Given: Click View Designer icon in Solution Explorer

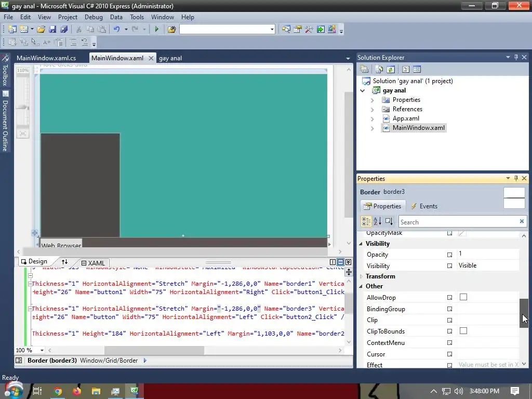Looking at the screenshot, I should [x=417, y=70].
